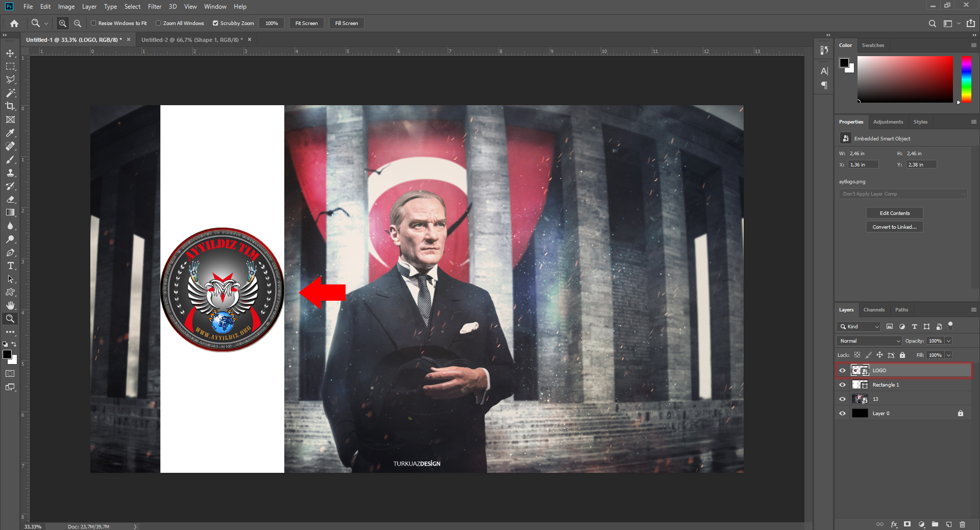Open the Kind layer filter dropdown
The height and width of the screenshot is (530, 980).
click(859, 326)
